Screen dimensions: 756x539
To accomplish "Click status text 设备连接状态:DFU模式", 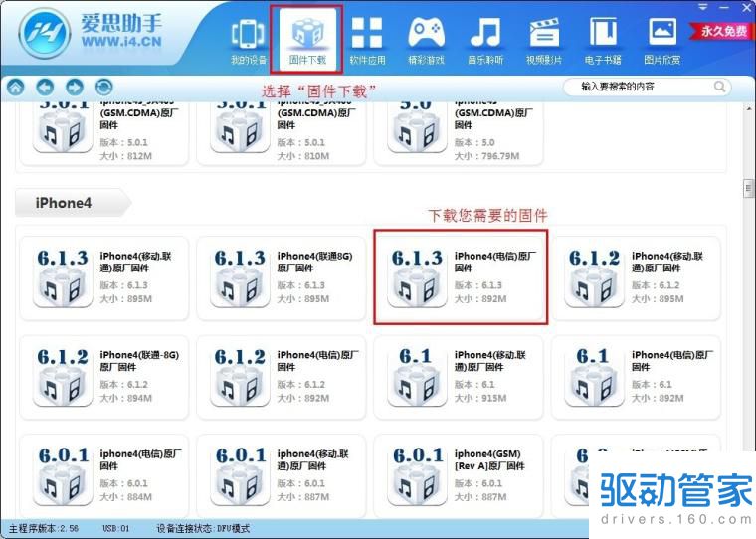I will (x=203, y=529).
